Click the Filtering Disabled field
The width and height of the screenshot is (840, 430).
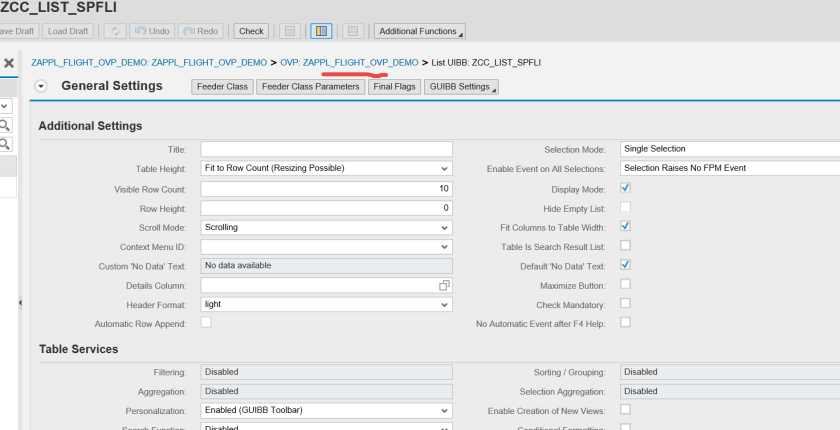click(326, 372)
